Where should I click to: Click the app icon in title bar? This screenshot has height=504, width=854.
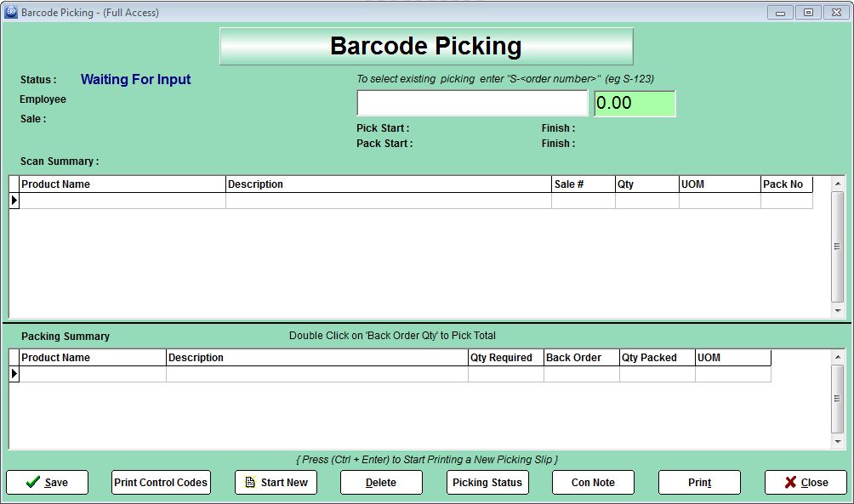click(11, 12)
